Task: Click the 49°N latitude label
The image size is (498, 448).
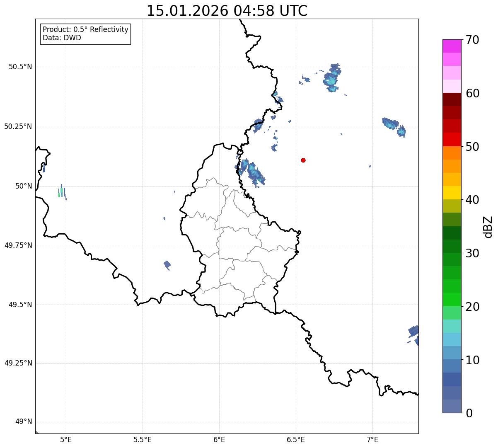Action: [x=24, y=422]
